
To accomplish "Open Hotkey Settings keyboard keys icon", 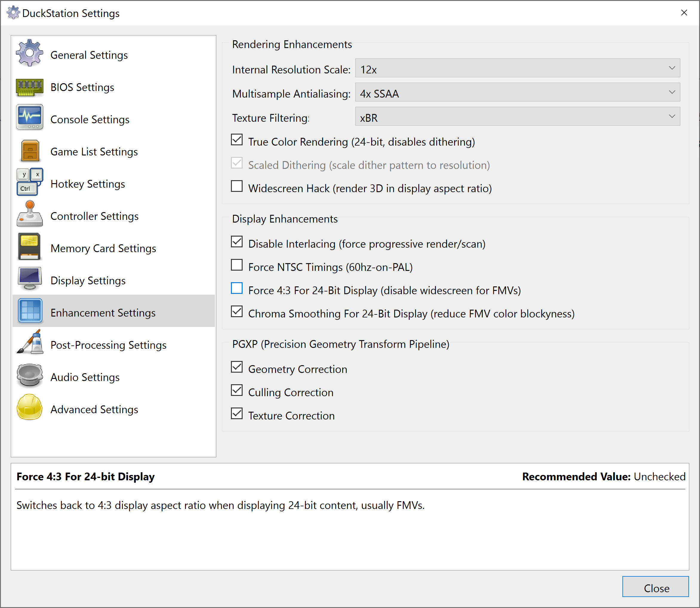I will tap(30, 182).
